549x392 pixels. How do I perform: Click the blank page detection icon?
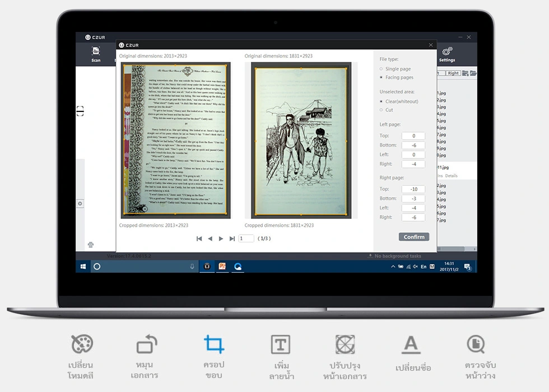(476, 344)
